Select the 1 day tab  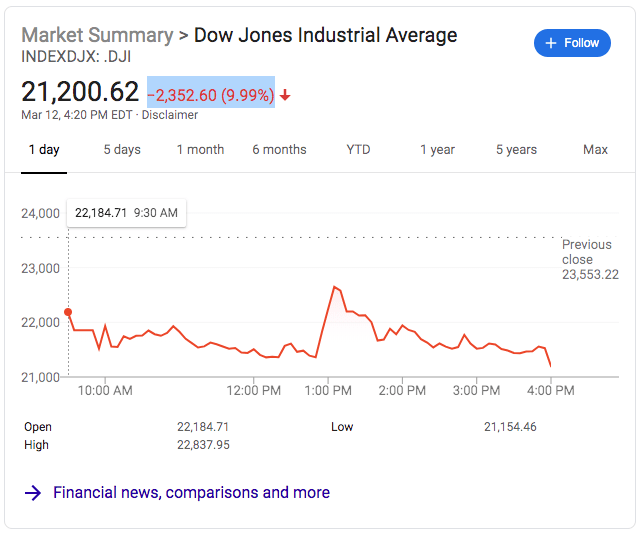(x=44, y=150)
